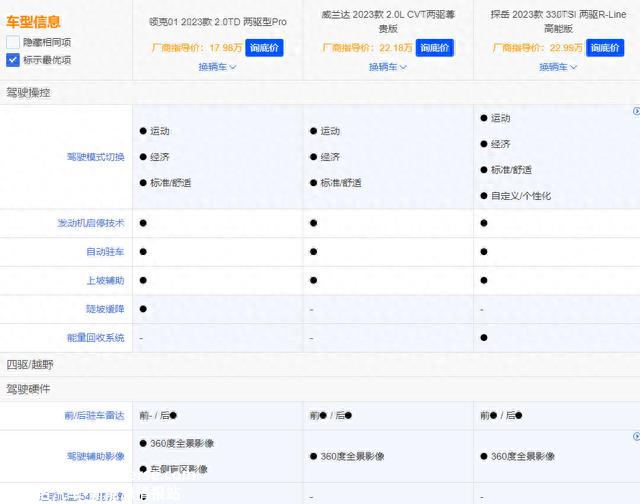Click 询底价 for 领克01 at 17.98万
Image resolution: width=640 pixels, height=504 pixels.
pos(264,48)
